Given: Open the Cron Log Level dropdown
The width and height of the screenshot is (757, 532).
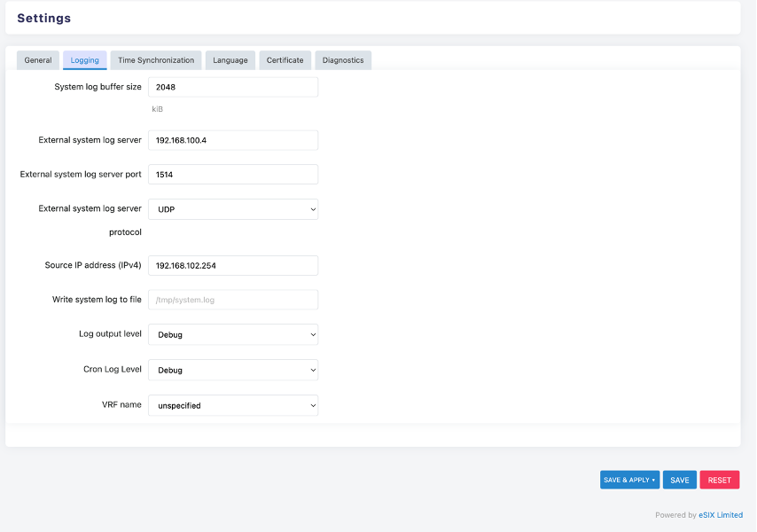Looking at the screenshot, I should pos(233,370).
